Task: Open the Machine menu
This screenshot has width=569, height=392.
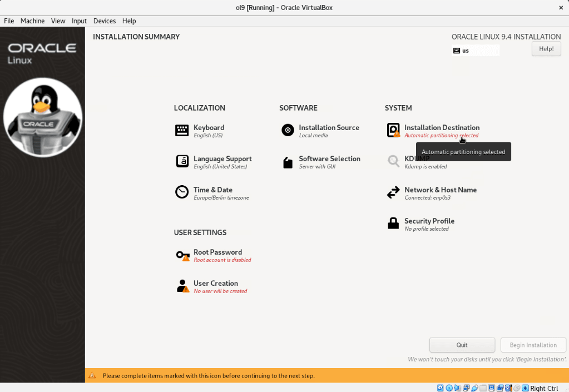Action: click(x=33, y=21)
